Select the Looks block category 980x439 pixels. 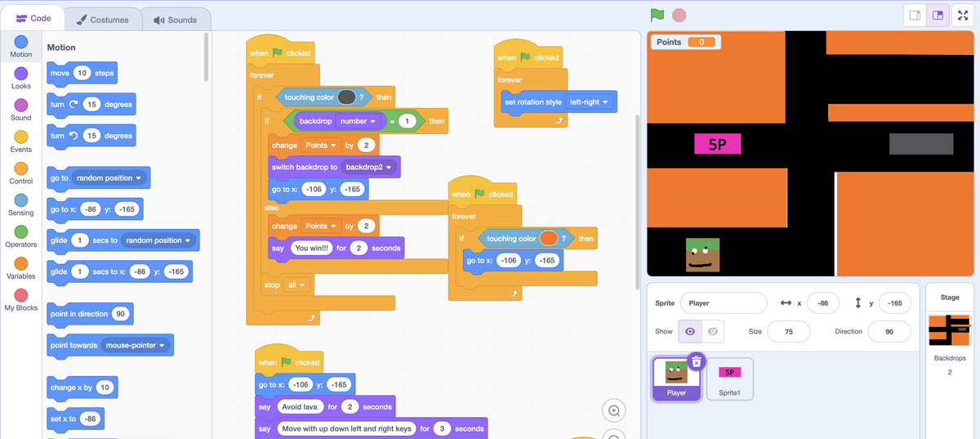pyautogui.click(x=21, y=77)
